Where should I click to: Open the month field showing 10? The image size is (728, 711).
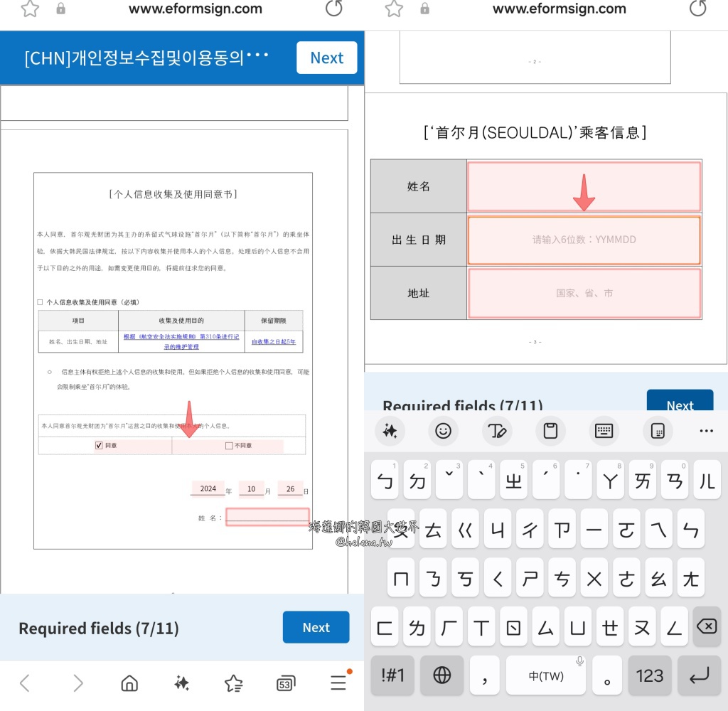(x=251, y=489)
